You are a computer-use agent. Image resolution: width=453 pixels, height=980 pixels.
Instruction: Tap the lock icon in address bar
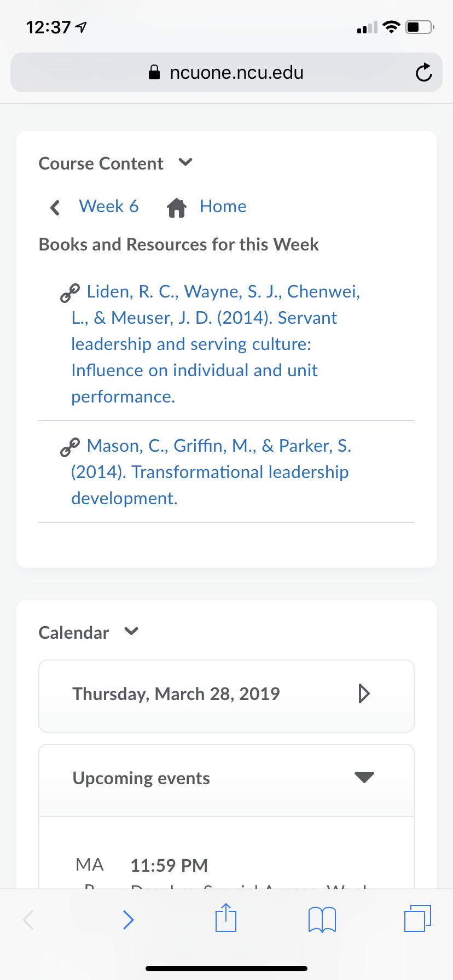pos(155,72)
